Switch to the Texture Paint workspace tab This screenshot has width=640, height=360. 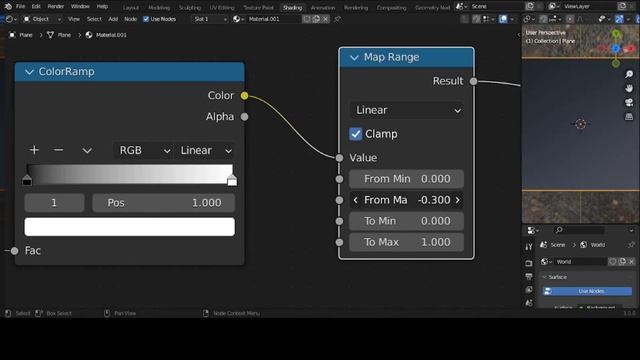258,8
